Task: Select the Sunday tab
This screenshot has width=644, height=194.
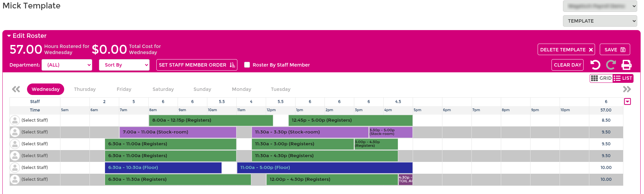Action: 202,89
